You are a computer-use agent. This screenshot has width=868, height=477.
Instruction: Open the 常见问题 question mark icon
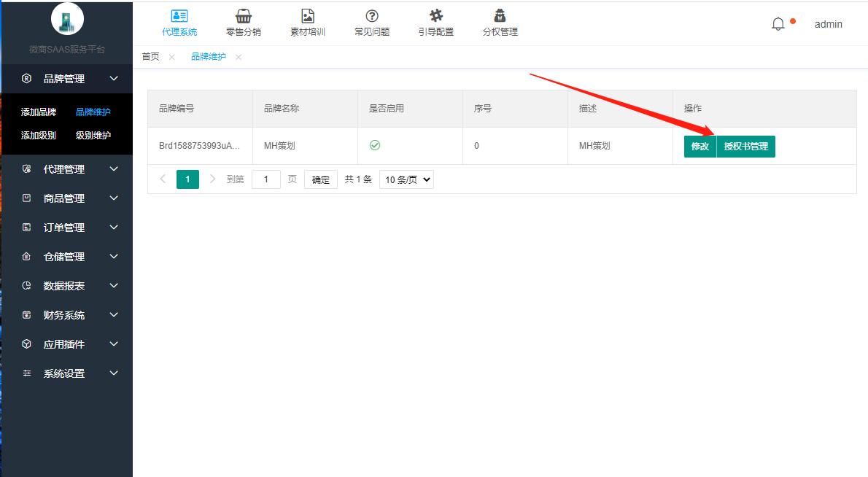[372, 17]
